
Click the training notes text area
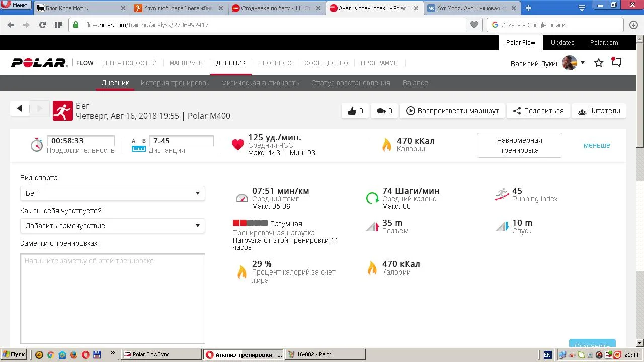click(x=113, y=298)
